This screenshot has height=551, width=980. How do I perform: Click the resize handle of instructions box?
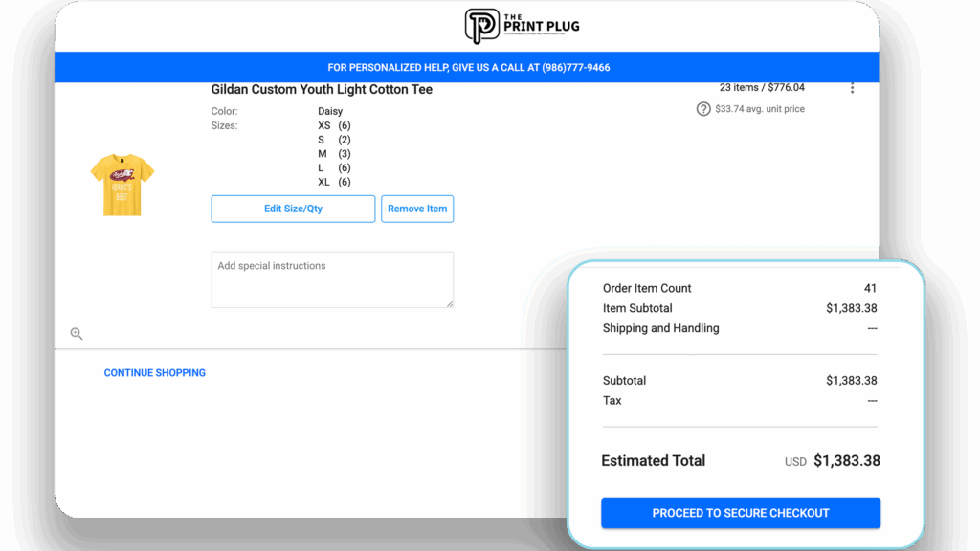coord(448,303)
